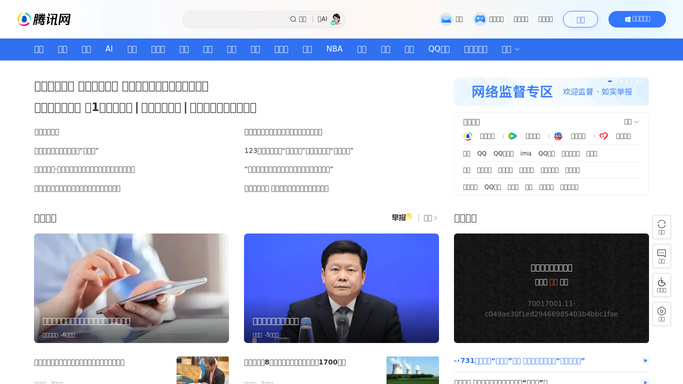Open the 早报 morning report link
This screenshot has width=683, height=384.
tap(402, 217)
